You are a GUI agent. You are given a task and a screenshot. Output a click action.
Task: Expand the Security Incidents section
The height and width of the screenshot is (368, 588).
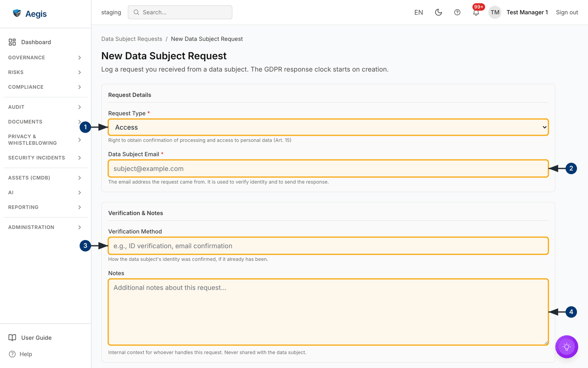coord(45,158)
